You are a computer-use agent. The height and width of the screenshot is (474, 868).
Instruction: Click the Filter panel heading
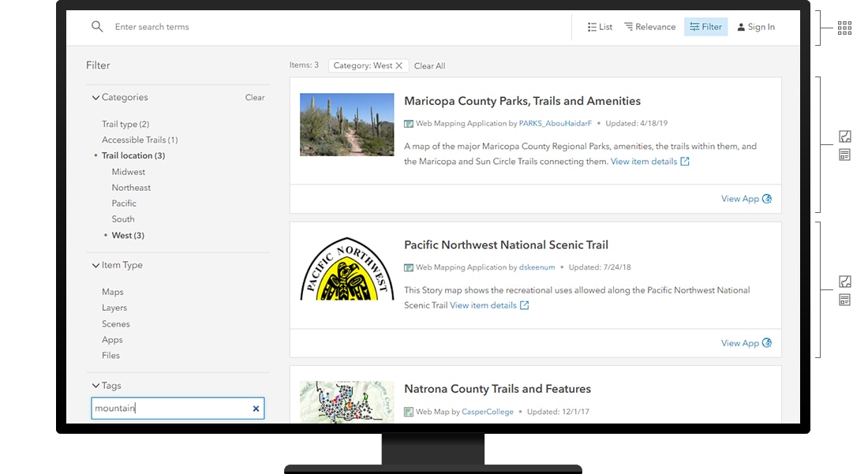click(x=98, y=65)
